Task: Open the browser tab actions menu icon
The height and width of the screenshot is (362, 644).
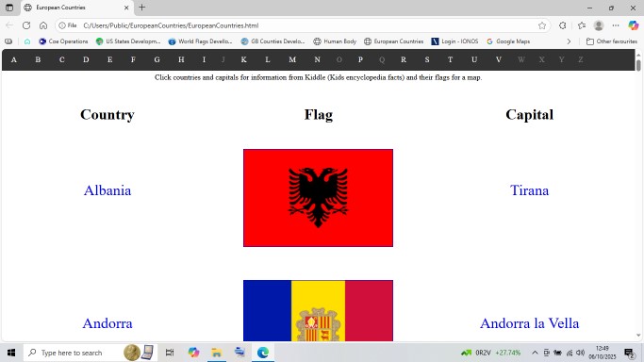Action: pos(9,8)
